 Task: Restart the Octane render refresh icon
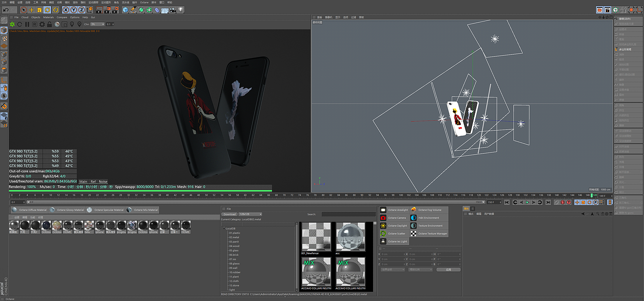coord(20,24)
